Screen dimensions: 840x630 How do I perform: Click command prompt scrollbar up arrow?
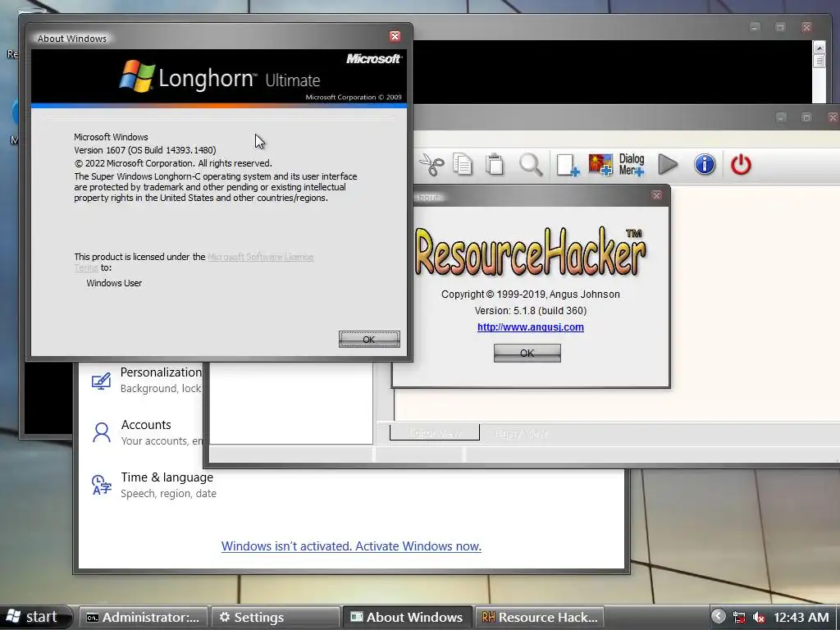pyautogui.click(x=819, y=48)
